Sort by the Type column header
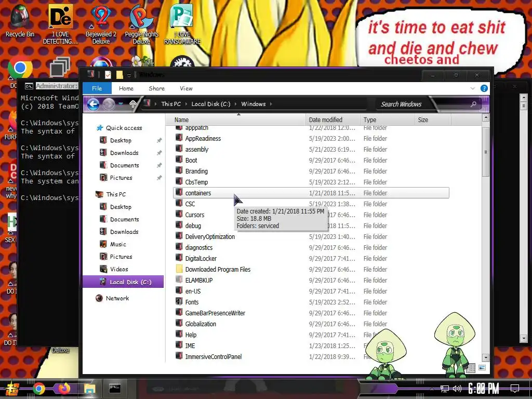532x399 pixels. pos(387,120)
